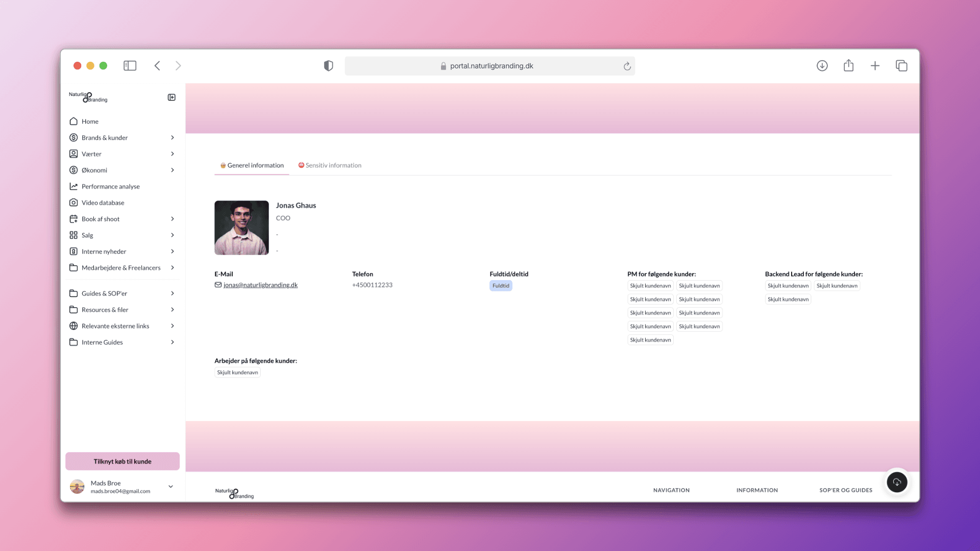Click the floating round help button
The width and height of the screenshot is (980, 551).
(x=897, y=482)
